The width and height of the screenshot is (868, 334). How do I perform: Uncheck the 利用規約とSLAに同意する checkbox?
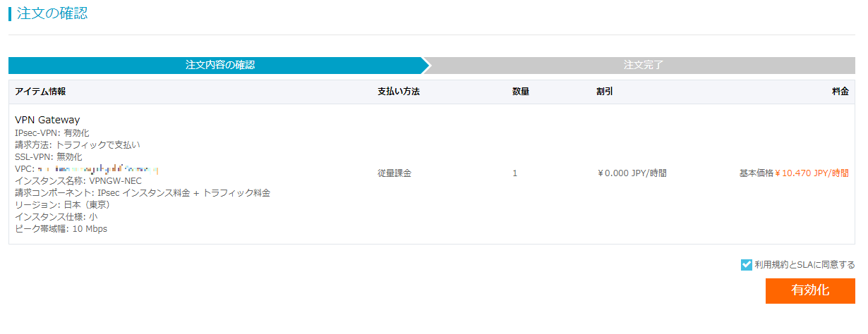click(747, 265)
